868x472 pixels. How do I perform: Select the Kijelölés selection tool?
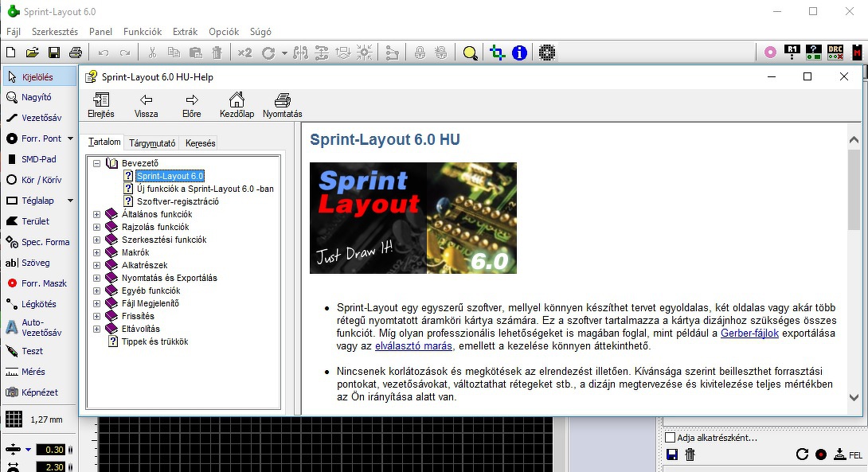39,77
